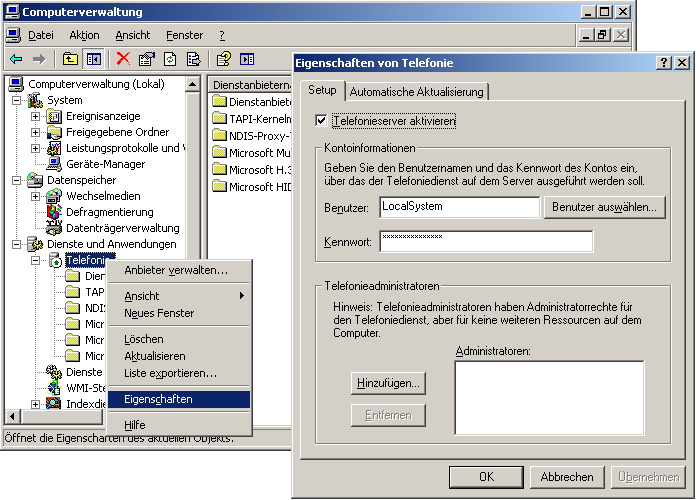This screenshot has height=500, width=700.
Task: Switch to Automatische Aktualisierung tab
Action: (416, 91)
